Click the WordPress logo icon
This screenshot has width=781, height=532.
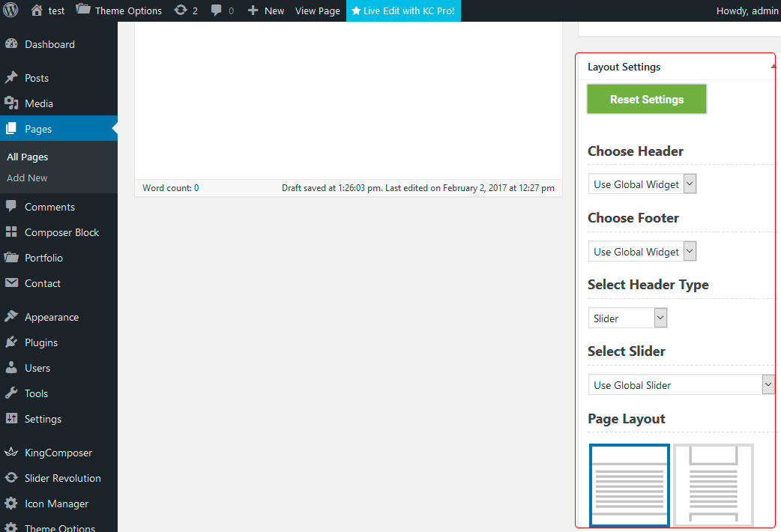[x=10, y=10]
